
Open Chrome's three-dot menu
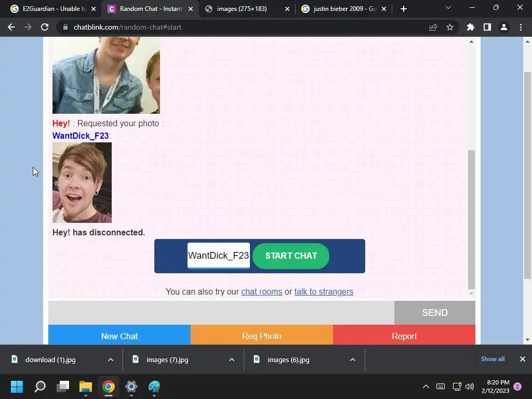[x=521, y=27]
